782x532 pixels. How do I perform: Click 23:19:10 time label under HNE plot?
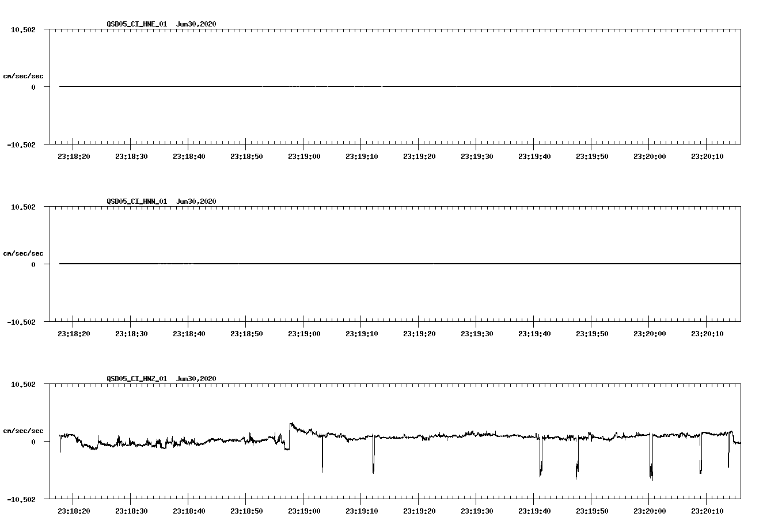(362, 157)
